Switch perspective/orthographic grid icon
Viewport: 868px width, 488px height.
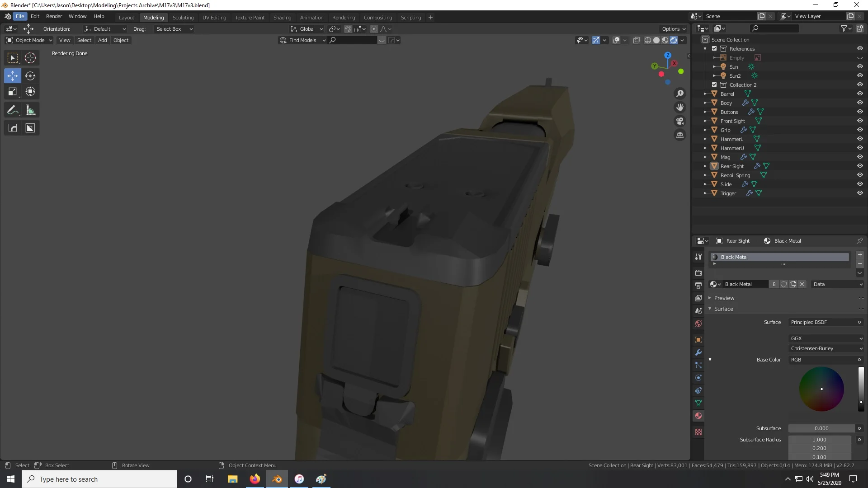[680, 135]
